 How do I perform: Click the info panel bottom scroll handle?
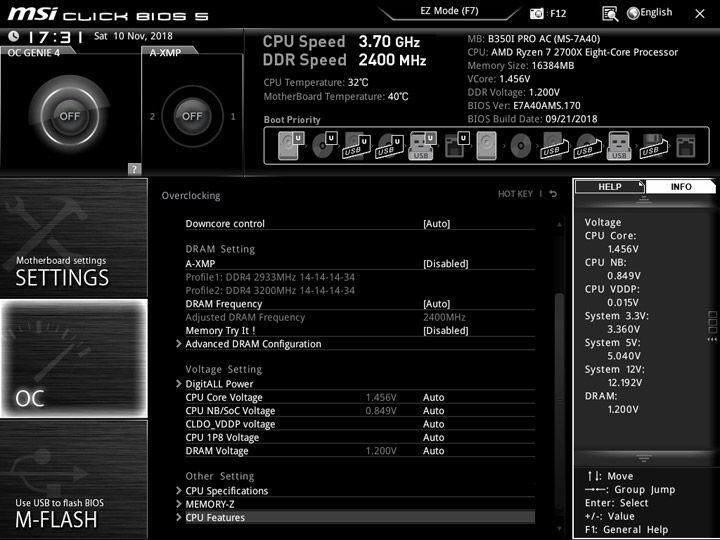(x=643, y=458)
